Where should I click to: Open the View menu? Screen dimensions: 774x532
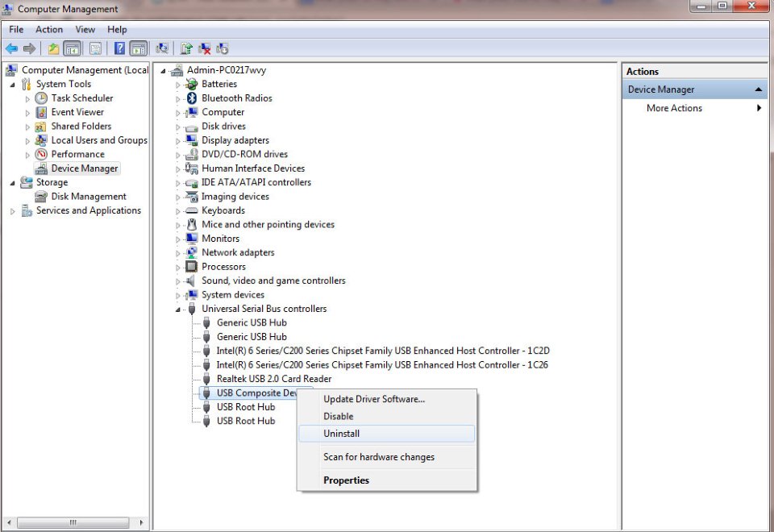85,30
